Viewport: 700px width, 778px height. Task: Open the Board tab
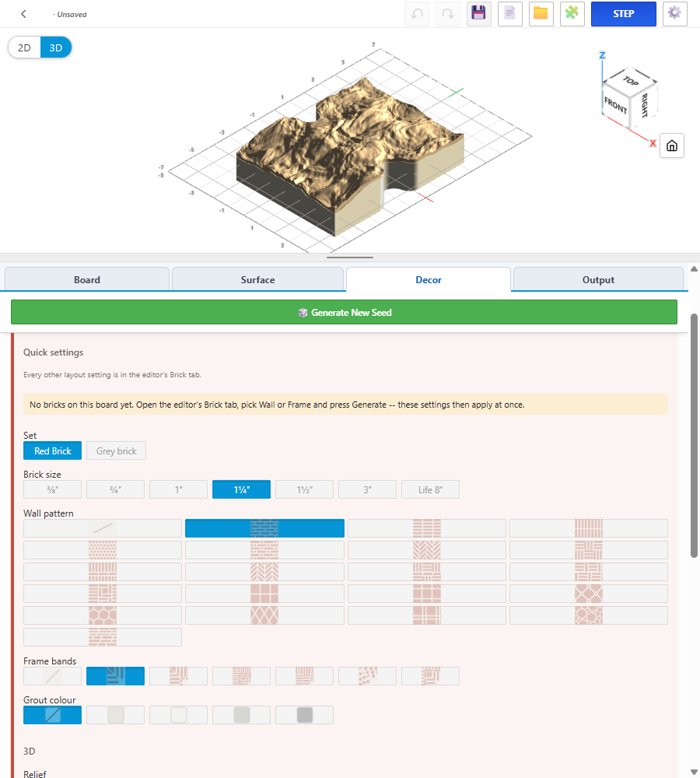[87, 279]
